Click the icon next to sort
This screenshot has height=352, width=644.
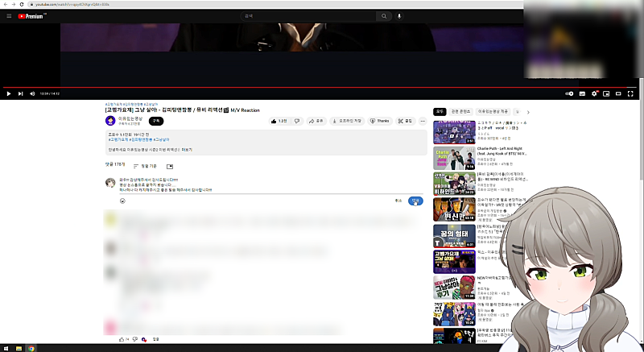[170, 167]
